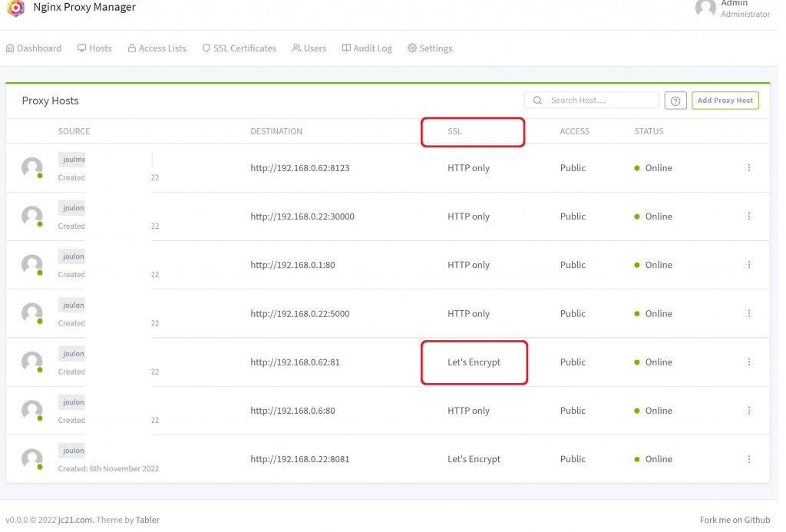Click destination http://192.168.0.6:80
This screenshot has width=786, height=532.
292,411
